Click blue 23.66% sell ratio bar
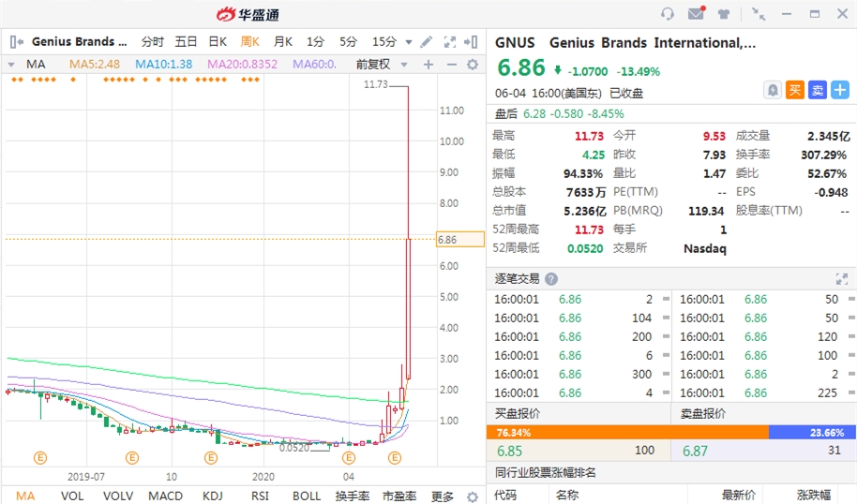 tap(812, 433)
